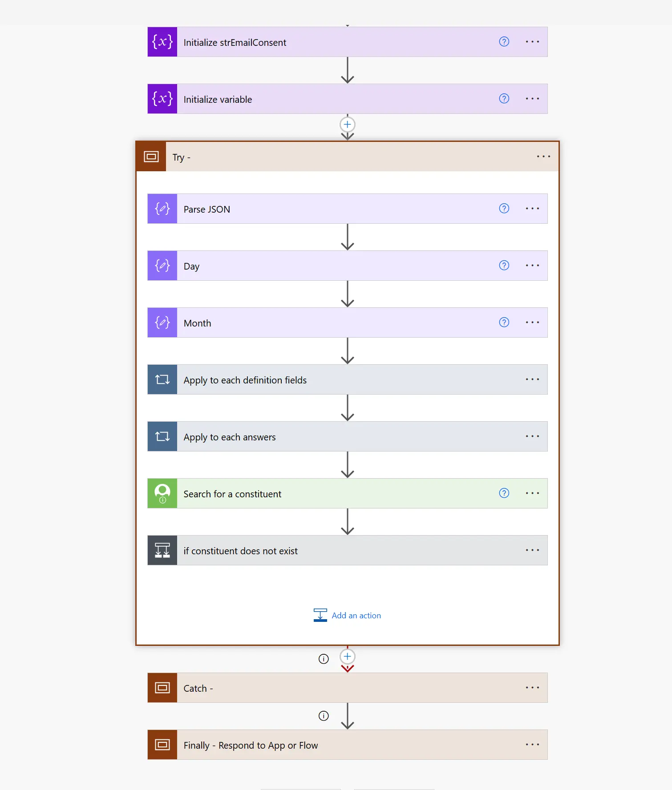The image size is (672, 790).
Task: Insert a step between Try and Catch
Action: click(x=348, y=657)
